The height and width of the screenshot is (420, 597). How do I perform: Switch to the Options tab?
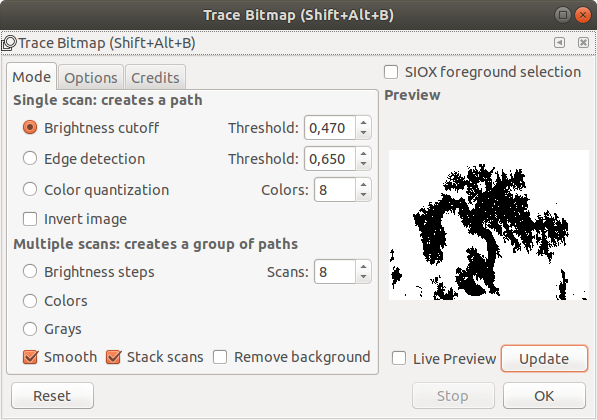(x=91, y=78)
